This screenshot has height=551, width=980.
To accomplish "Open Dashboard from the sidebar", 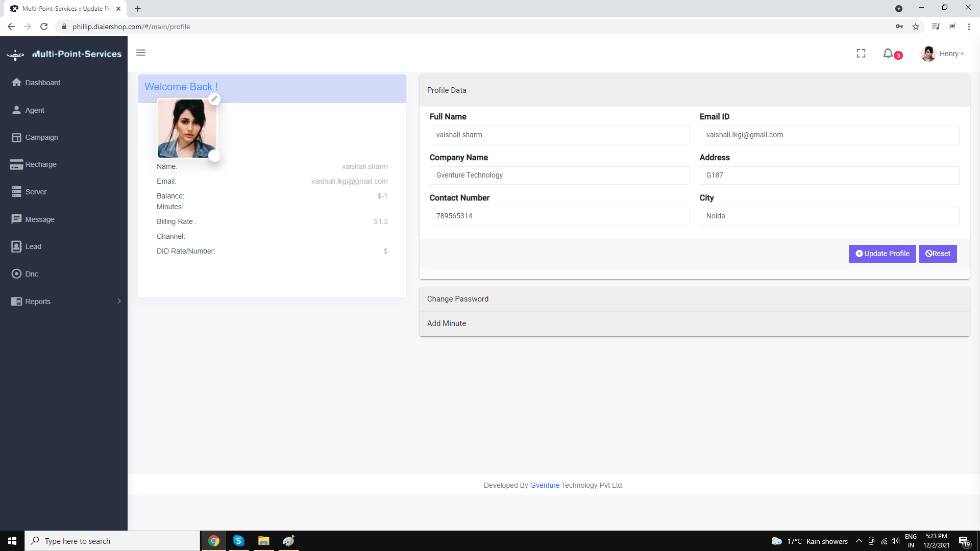I will [x=42, y=83].
